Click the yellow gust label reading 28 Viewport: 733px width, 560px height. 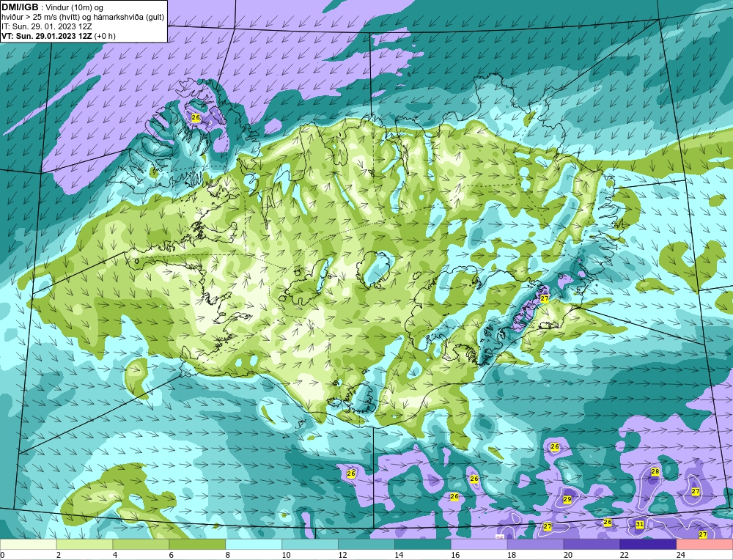pos(655,471)
